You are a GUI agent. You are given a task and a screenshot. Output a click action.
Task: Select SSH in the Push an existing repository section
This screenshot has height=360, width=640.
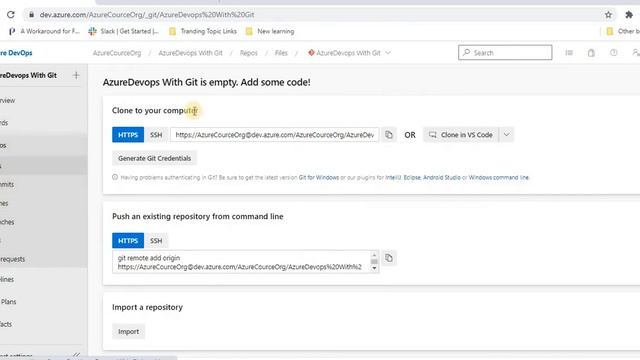[156, 241]
